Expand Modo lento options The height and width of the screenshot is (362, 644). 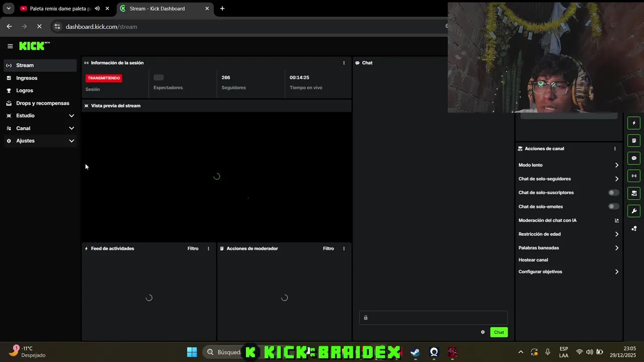click(617, 165)
